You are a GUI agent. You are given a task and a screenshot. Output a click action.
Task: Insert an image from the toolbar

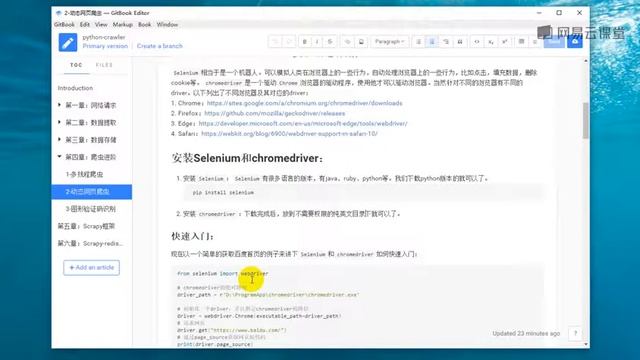point(361,42)
